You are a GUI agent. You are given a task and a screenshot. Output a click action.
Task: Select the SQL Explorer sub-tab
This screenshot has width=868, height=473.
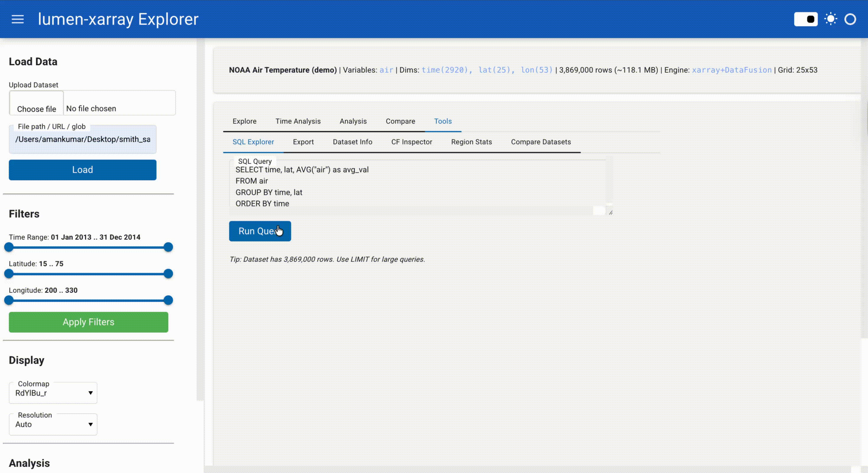click(253, 142)
